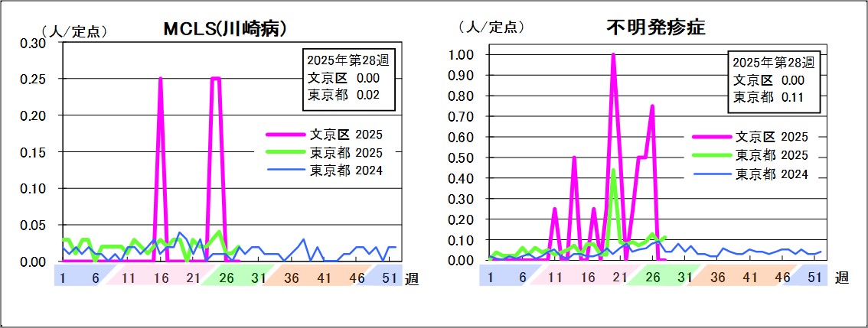
Task: Click 東京都 2025 legend label in 不明発疹症 chart
Action: tap(772, 155)
